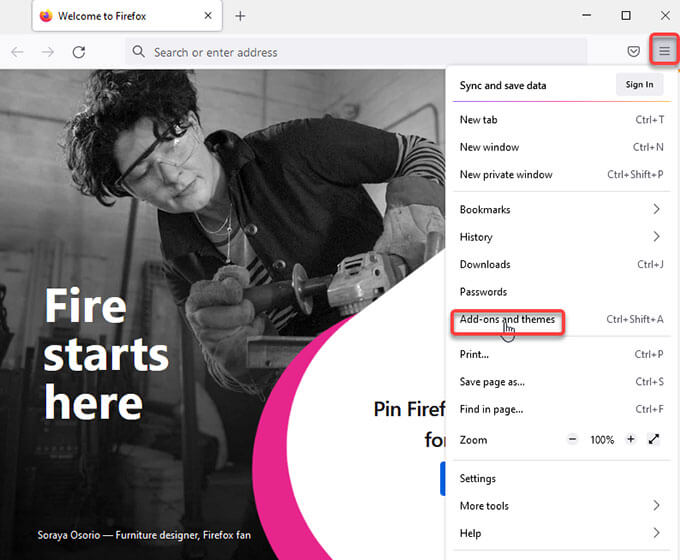Viewport: 680px width, 560px height.
Task: Open a New private window
Action: [x=561, y=174]
